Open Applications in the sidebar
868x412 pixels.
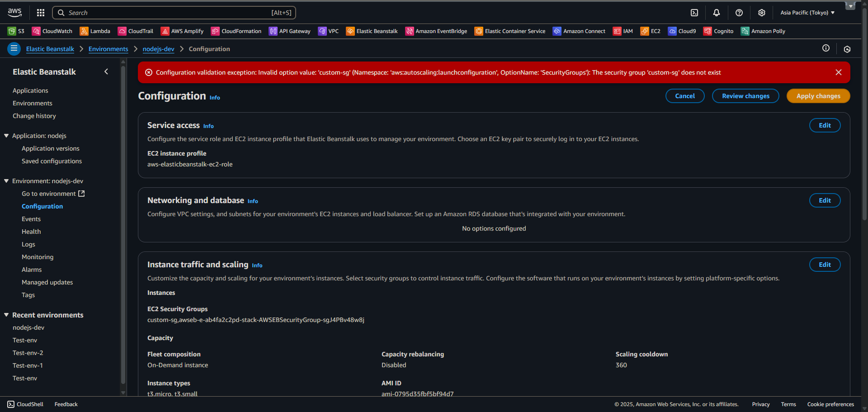[30, 90]
